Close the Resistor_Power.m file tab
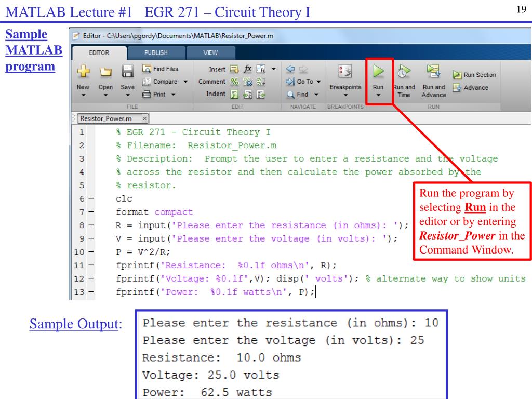The width and height of the screenshot is (532, 399). (x=144, y=118)
